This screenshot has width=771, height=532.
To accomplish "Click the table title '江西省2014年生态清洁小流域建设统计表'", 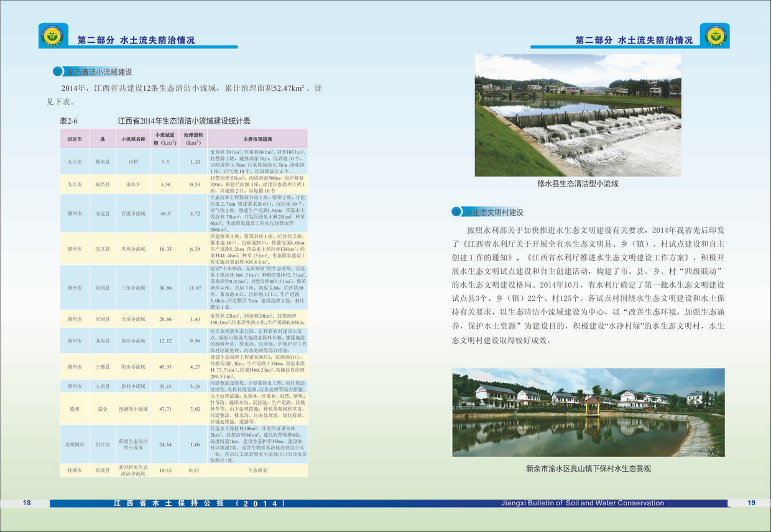I will pyautogui.click(x=184, y=121).
